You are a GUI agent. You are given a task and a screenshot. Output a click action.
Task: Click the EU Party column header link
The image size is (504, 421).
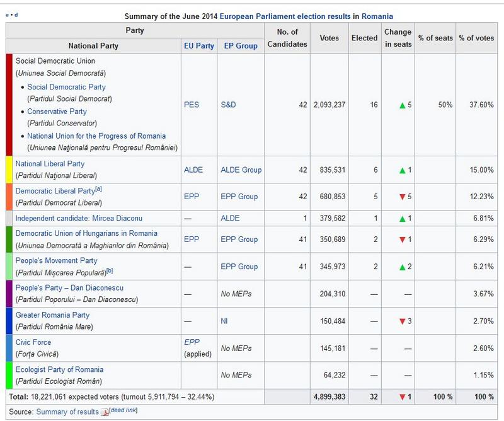point(199,46)
